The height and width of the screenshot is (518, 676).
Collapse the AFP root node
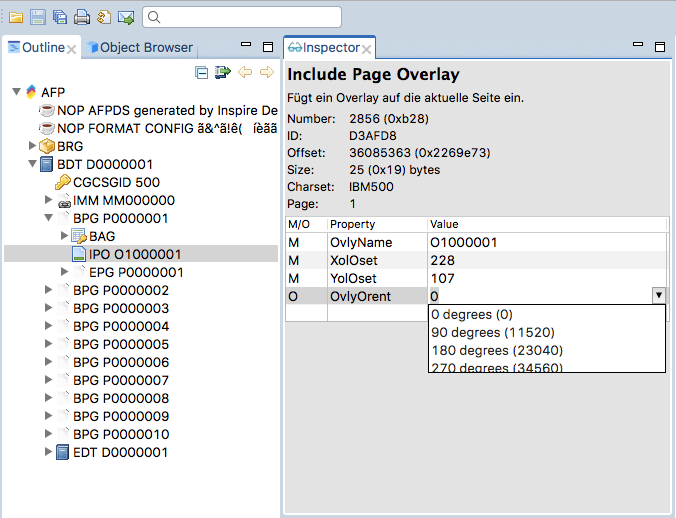(16, 92)
